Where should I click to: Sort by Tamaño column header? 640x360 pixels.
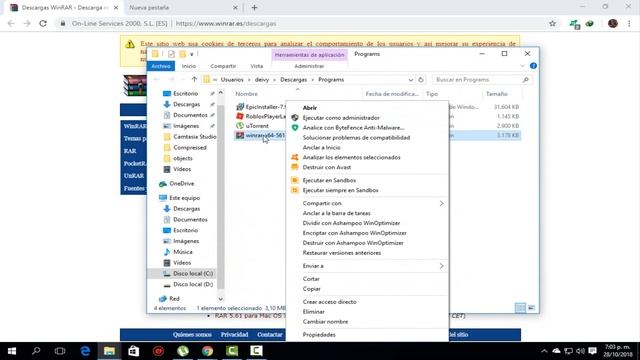497,94
